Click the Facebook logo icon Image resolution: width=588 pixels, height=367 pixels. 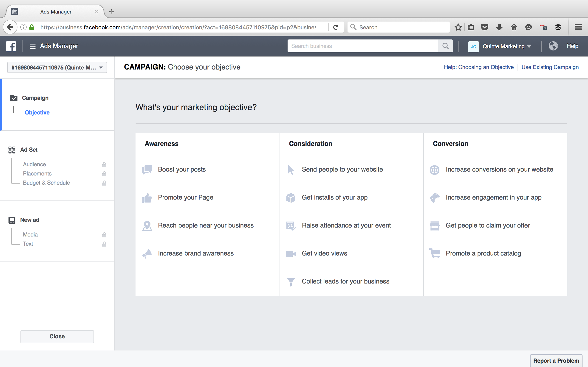tap(11, 46)
